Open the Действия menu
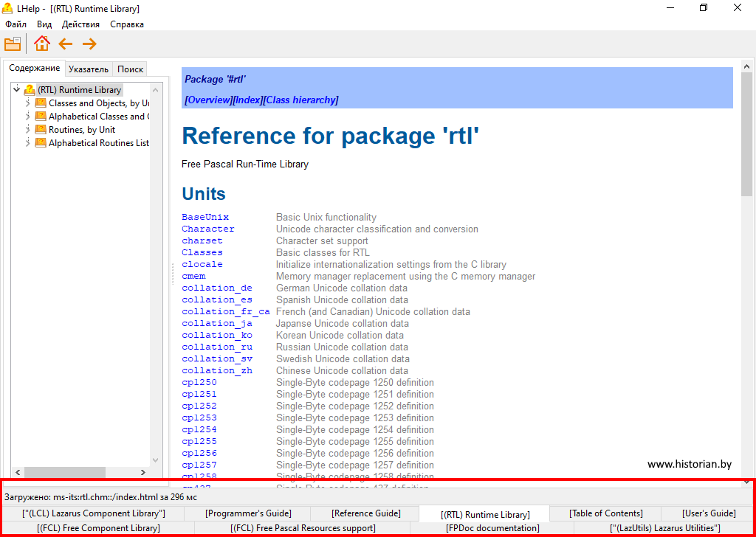 (80, 24)
